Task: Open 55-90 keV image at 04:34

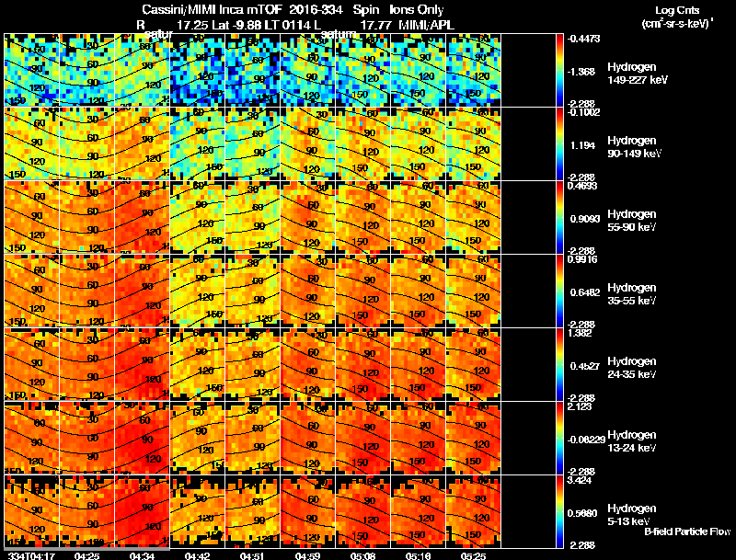Action: click(x=143, y=217)
